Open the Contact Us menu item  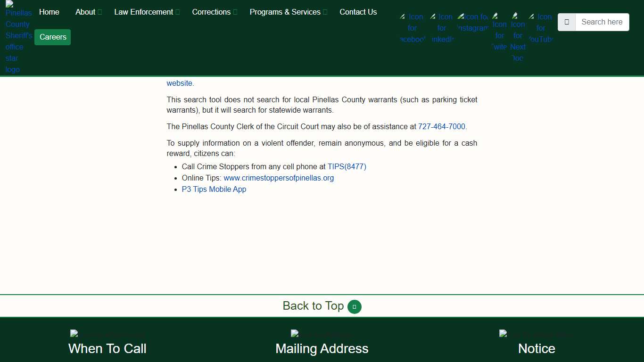click(358, 12)
